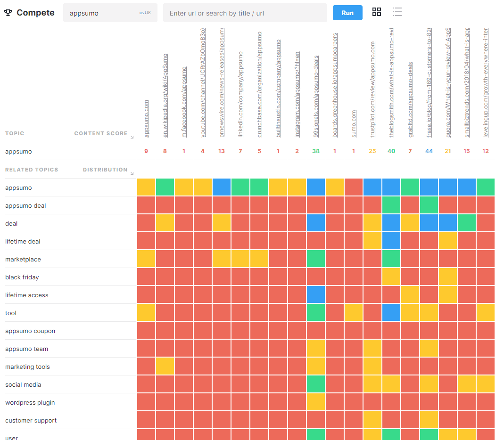Viewport: 504px width, 440px height.
Task: Click the Compete trophy icon
Action: pos(8,13)
